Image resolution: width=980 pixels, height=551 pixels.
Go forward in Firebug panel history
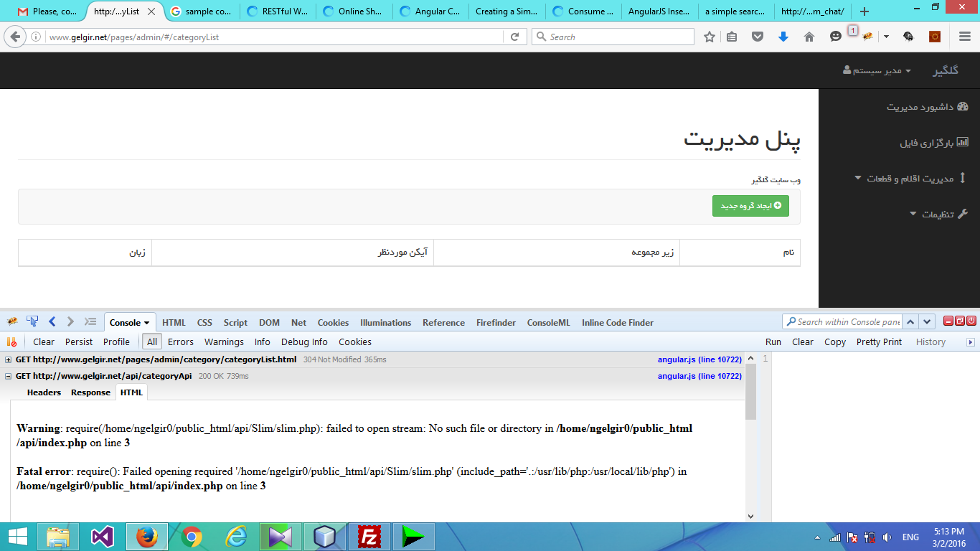click(70, 321)
